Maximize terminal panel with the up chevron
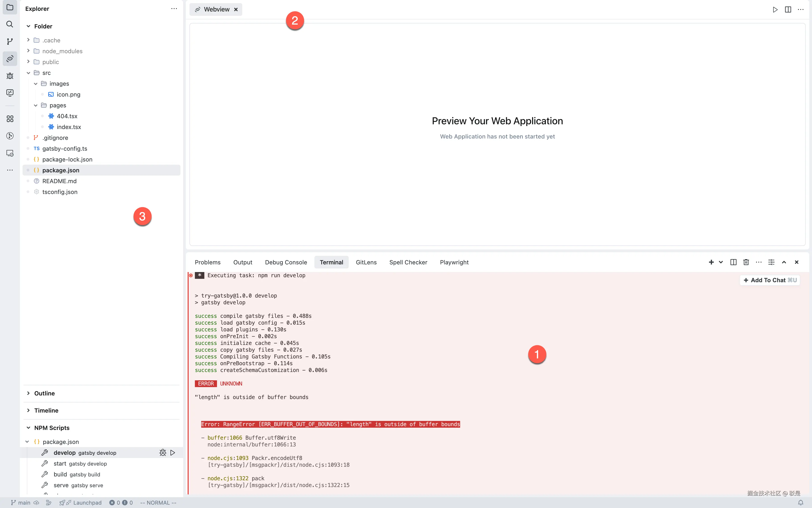Image resolution: width=812 pixels, height=508 pixels. (x=784, y=262)
